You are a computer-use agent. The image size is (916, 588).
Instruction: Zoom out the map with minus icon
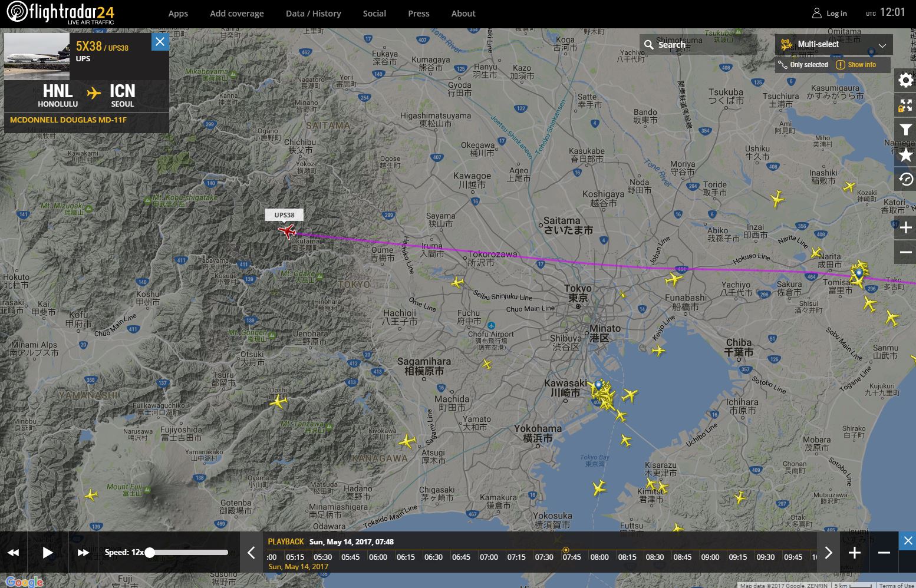point(905,252)
